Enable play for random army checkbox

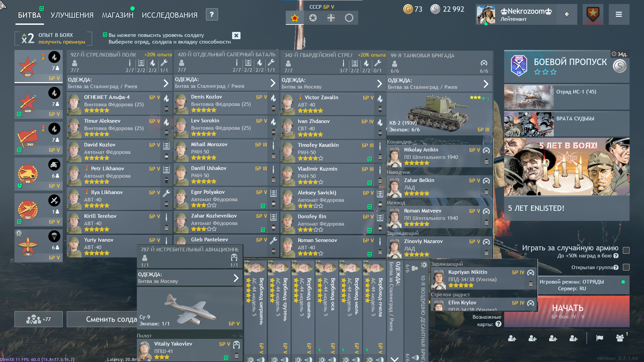coord(626,250)
